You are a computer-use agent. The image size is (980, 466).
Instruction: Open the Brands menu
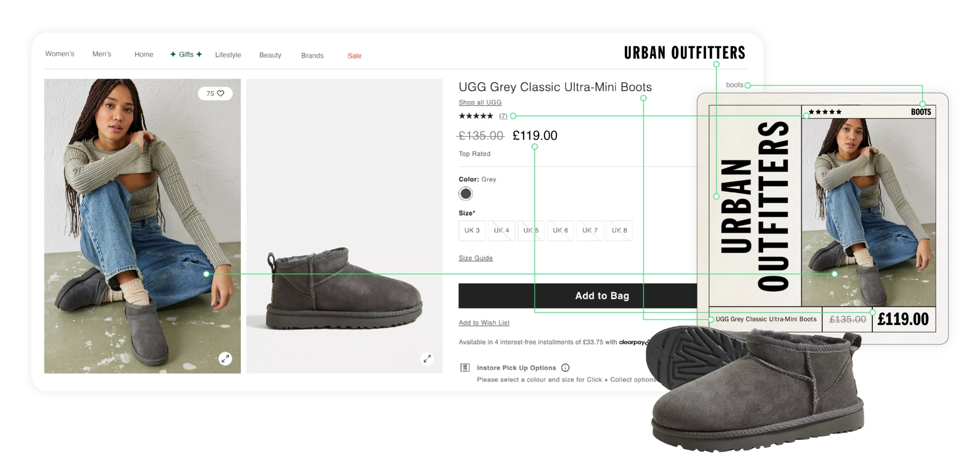tap(312, 56)
